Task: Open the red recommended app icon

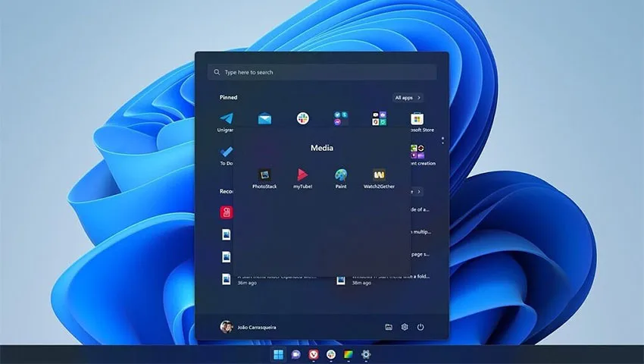Action: click(x=227, y=212)
